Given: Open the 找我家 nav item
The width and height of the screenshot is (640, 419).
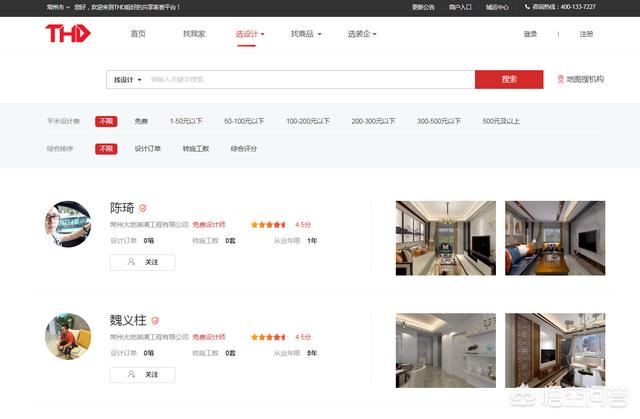Looking at the screenshot, I should tap(194, 34).
